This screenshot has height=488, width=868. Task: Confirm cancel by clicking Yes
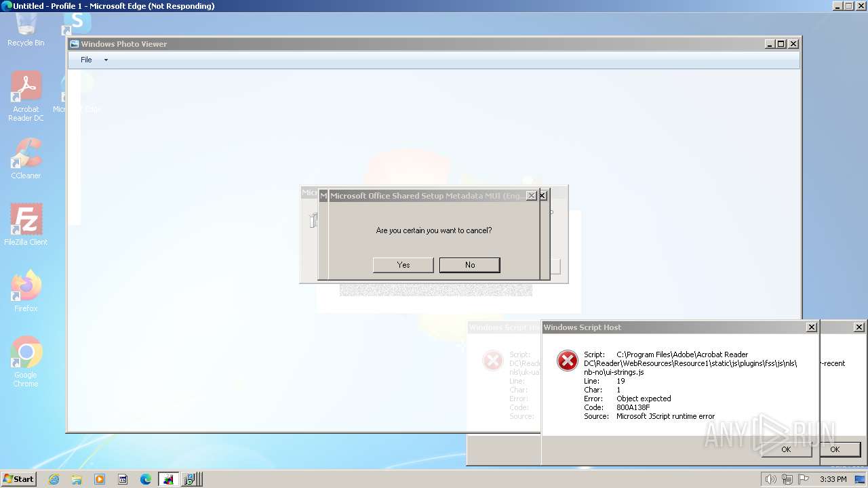coord(403,265)
